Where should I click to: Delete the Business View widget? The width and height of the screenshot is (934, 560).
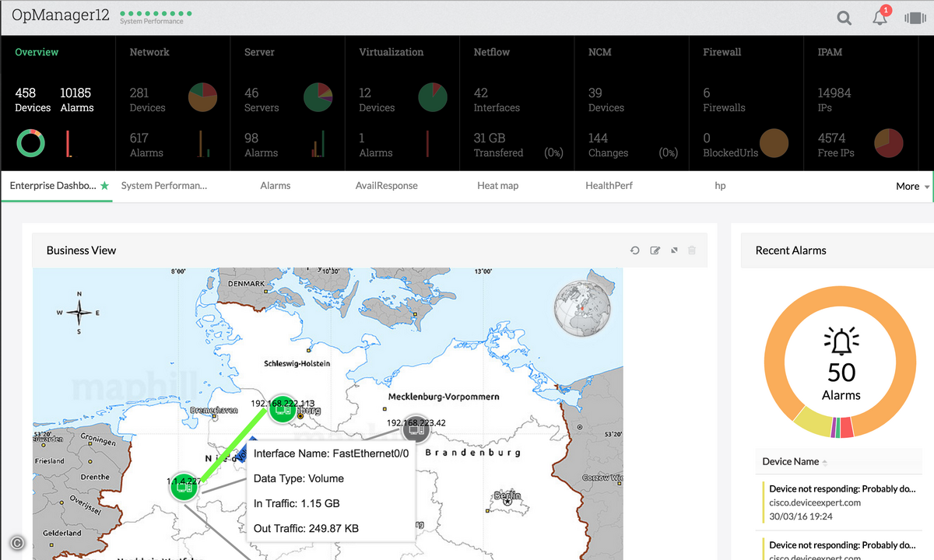tap(692, 250)
